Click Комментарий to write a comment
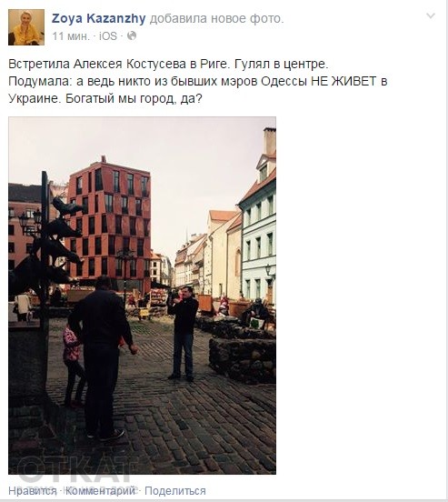Viewport: 448px width, 502px height. click(101, 490)
